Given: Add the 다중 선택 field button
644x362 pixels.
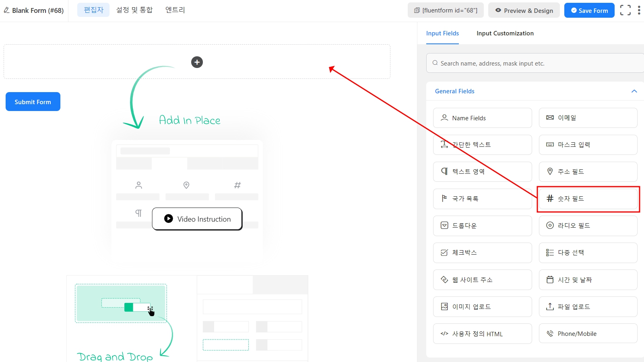Looking at the screenshot, I should pyautogui.click(x=588, y=253).
